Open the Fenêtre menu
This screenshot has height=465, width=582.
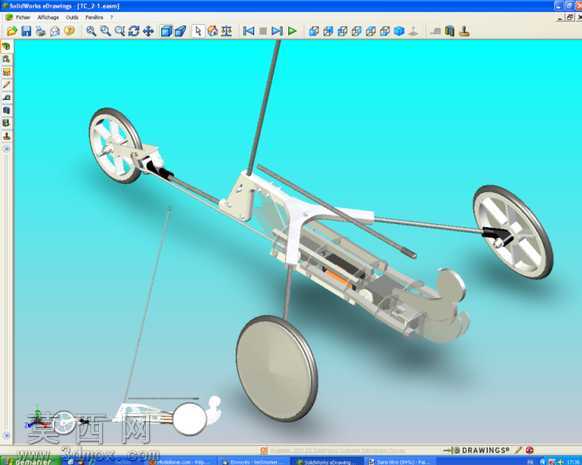tap(94, 17)
